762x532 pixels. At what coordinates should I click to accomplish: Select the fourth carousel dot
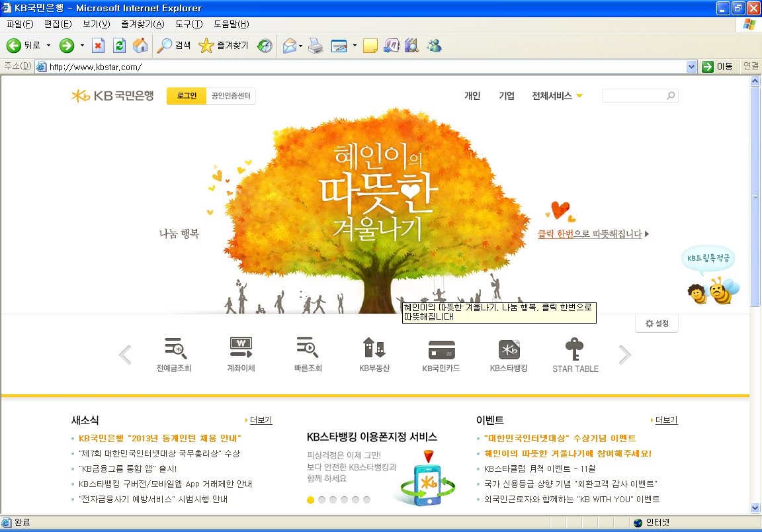pos(344,500)
